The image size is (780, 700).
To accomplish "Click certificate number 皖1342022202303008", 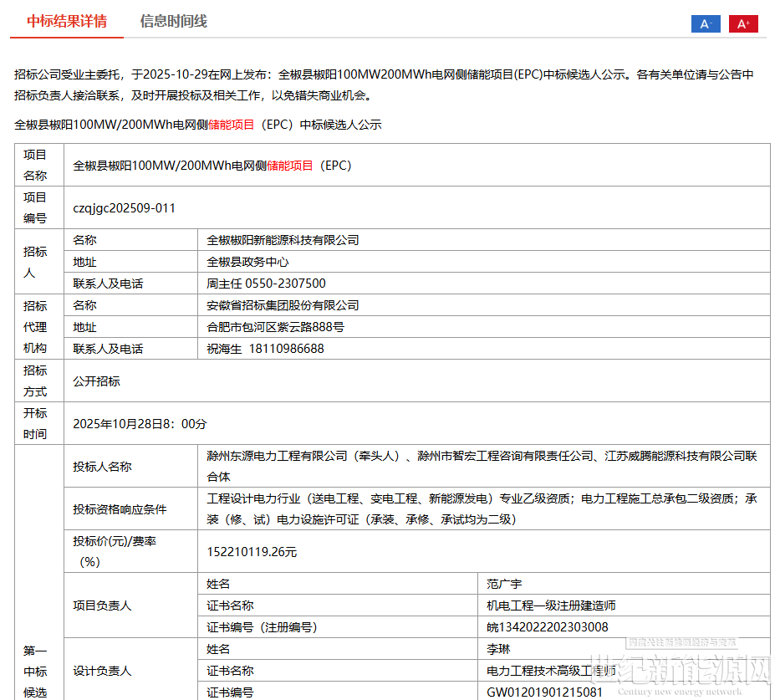I will pyautogui.click(x=548, y=627).
